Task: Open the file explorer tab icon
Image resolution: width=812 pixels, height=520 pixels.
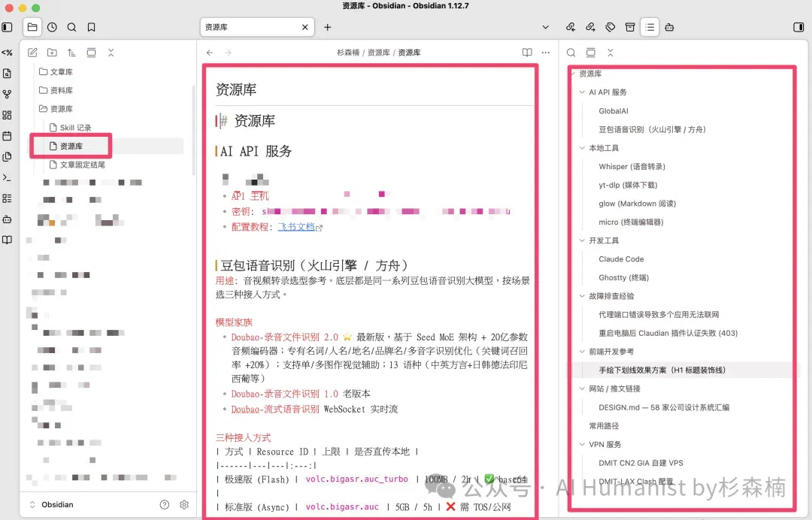Action: click(x=32, y=27)
